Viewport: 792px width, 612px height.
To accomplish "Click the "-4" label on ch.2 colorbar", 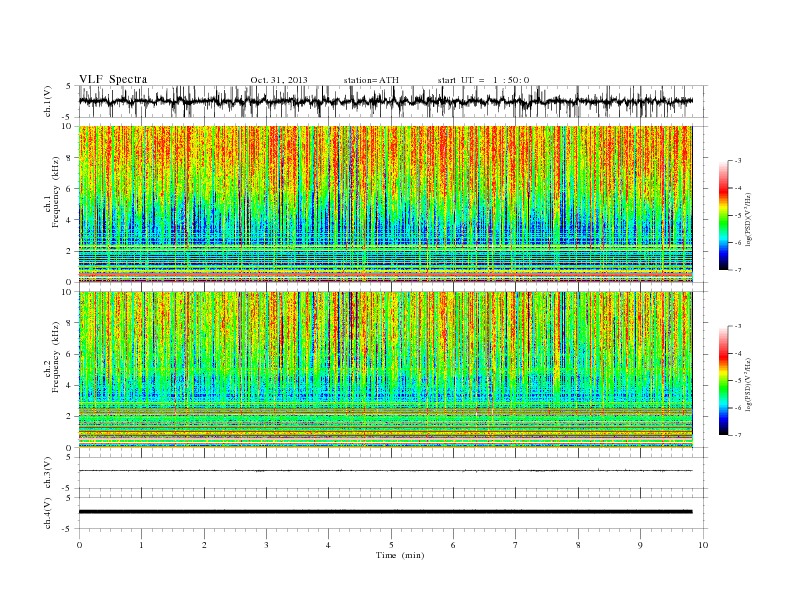I will pyautogui.click(x=737, y=353).
